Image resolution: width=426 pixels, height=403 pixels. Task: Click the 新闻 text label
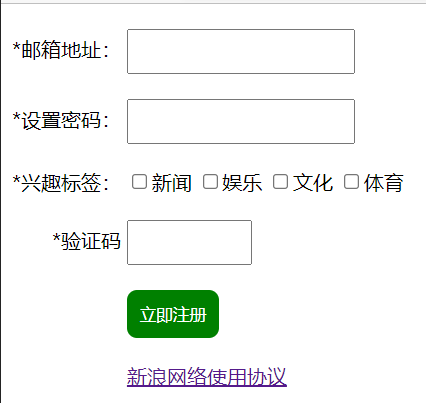click(171, 183)
